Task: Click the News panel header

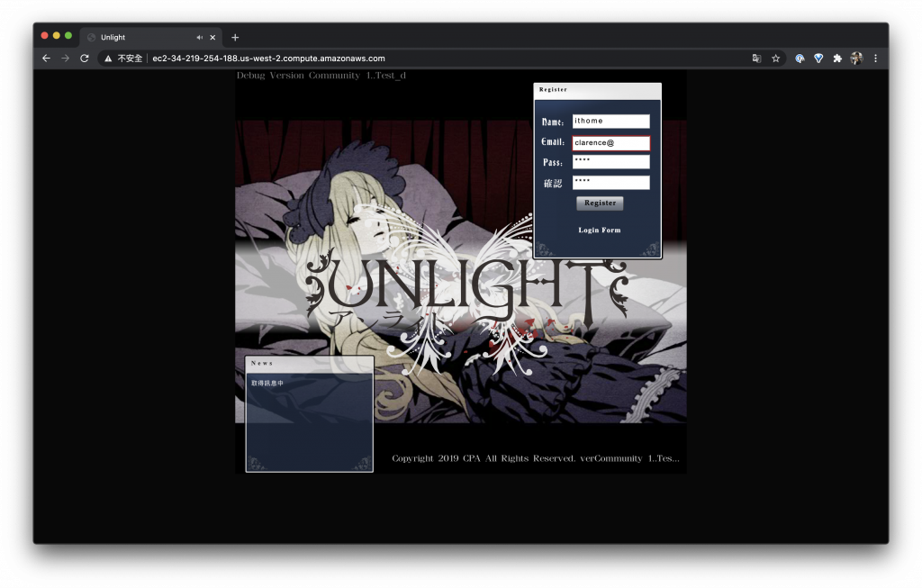Action: click(310, 364)
